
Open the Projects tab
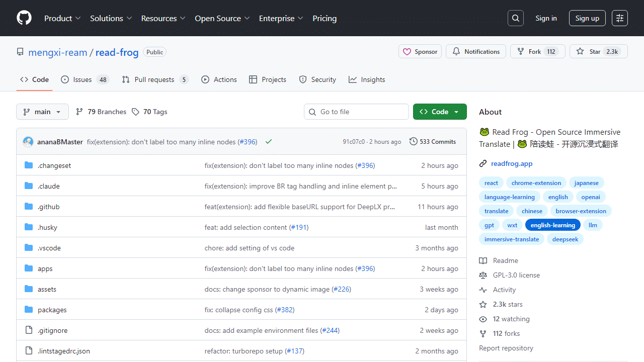[268, 79]
